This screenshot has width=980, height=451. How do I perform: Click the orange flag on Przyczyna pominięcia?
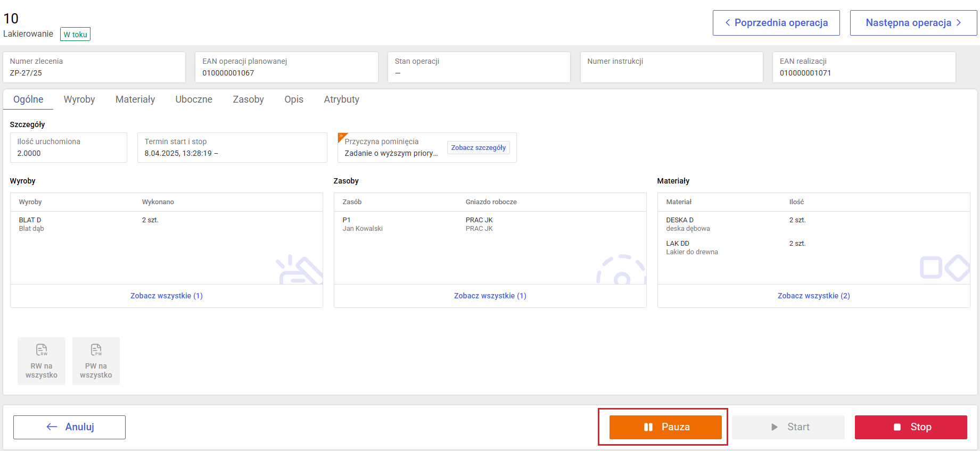(x=342, y=137)
